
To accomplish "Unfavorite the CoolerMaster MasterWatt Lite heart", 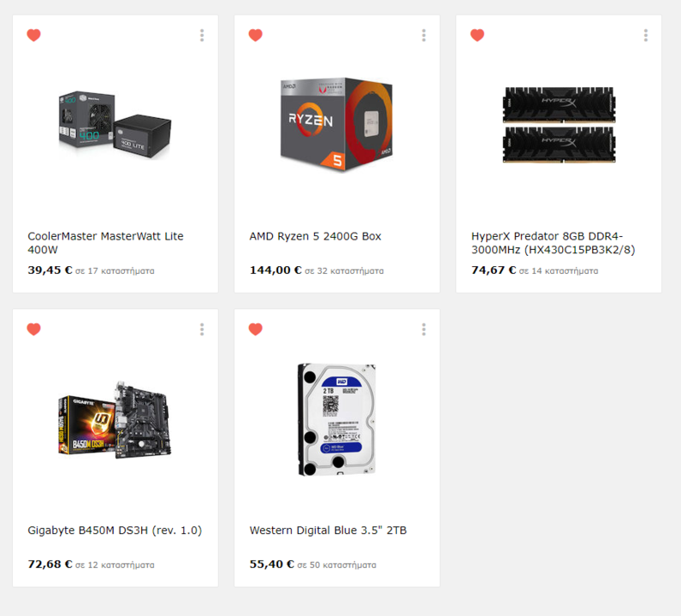I will pyautogui.click(x=34, y=35).
